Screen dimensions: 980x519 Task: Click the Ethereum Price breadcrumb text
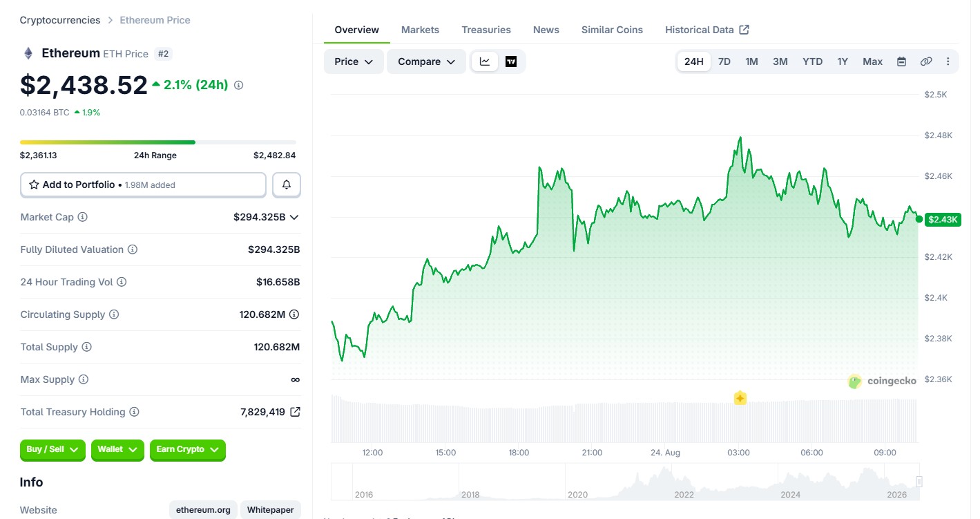point(155,20)
